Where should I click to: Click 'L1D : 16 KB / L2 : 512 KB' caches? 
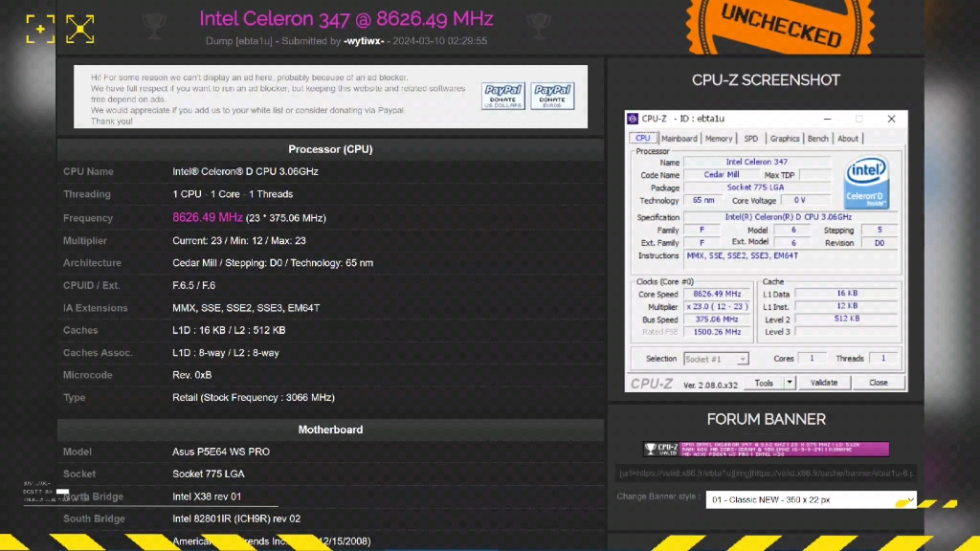[229, 330]
